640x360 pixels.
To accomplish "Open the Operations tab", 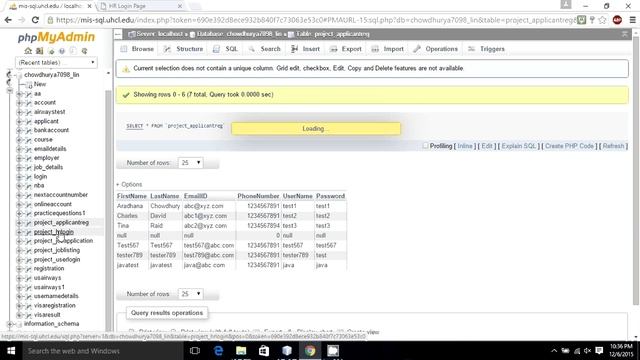I will [436, 49].
